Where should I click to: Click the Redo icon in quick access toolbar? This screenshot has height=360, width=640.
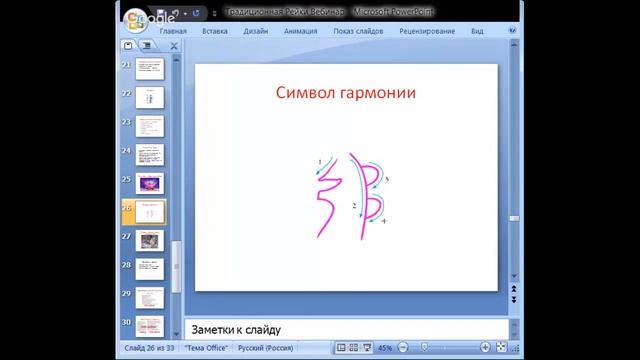click(196, 13)
